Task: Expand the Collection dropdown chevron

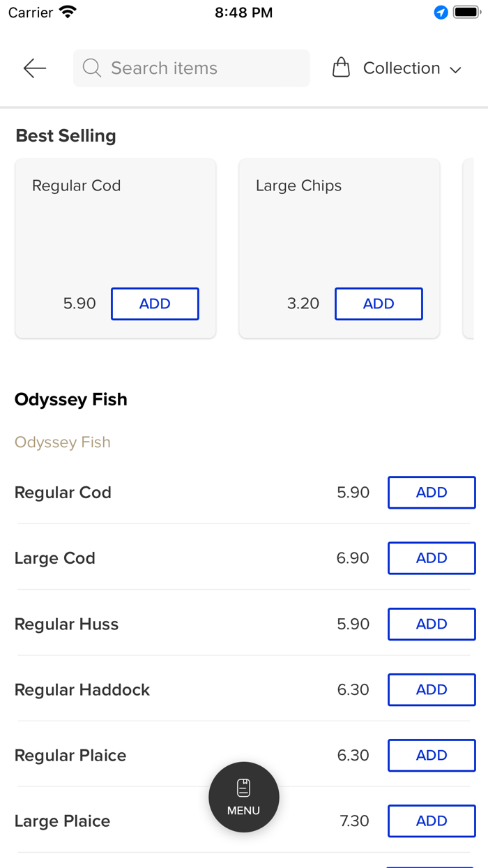Action: coord(456,70)
